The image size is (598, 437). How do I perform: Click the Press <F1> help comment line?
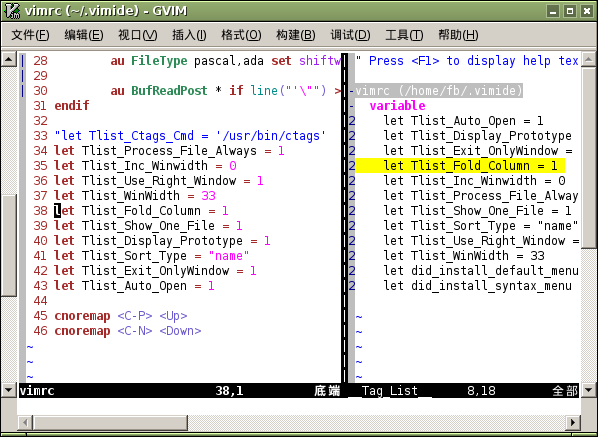click(x=467, y=61)
